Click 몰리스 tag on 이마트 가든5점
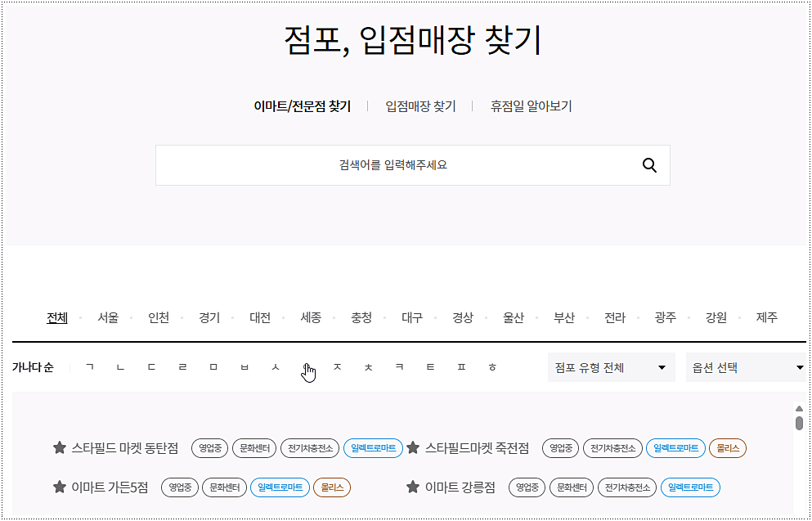812x521 pixels. [332, 487]
